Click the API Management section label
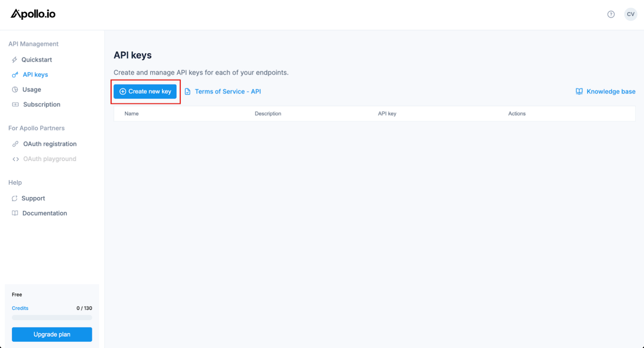 click(x=34, y=44)
